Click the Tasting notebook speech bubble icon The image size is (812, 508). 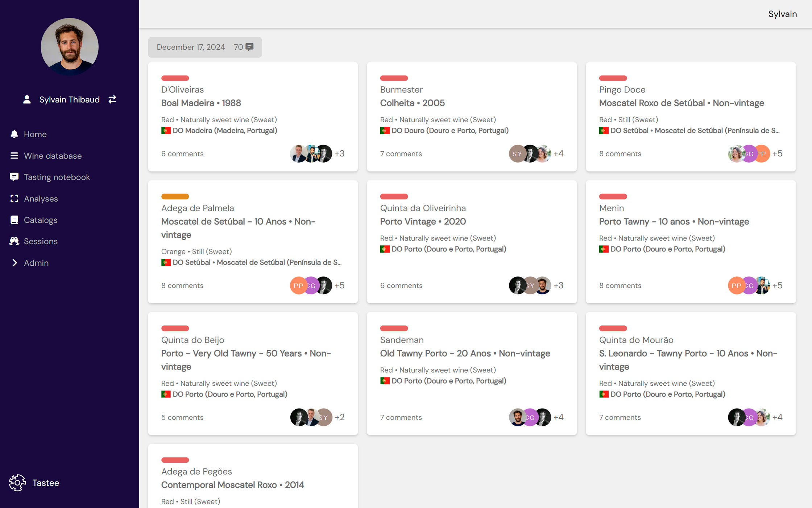tap(14, 177)
